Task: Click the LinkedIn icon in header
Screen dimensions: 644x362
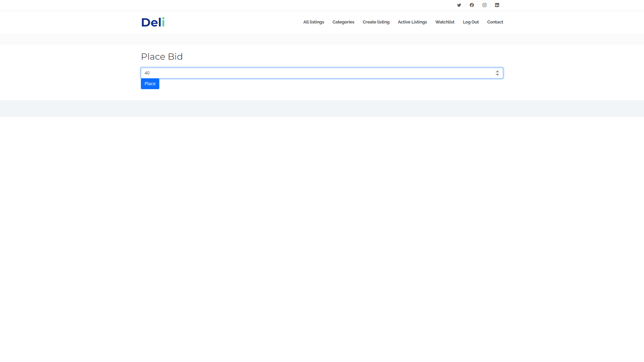Action: [x=497, y=5]
